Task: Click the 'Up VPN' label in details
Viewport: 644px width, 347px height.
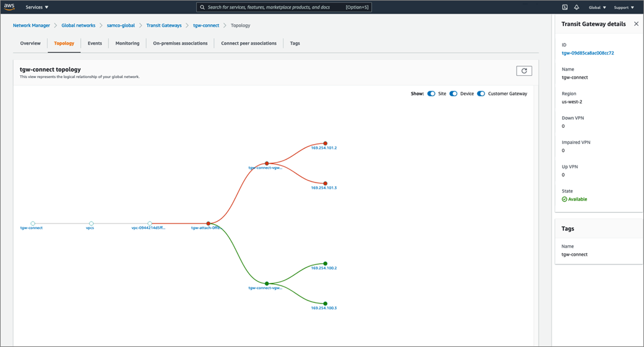Action: 570,167
